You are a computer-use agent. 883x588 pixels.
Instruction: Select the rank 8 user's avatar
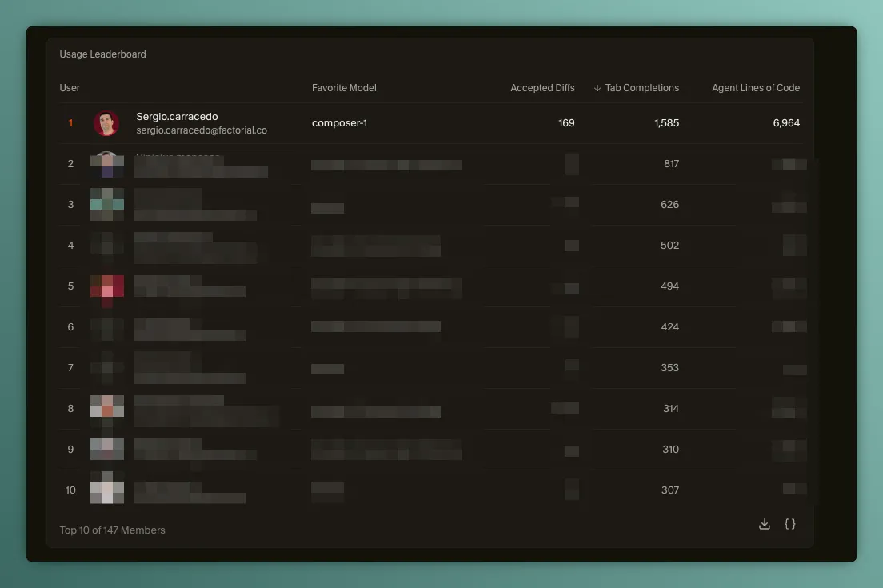[106, 406]
